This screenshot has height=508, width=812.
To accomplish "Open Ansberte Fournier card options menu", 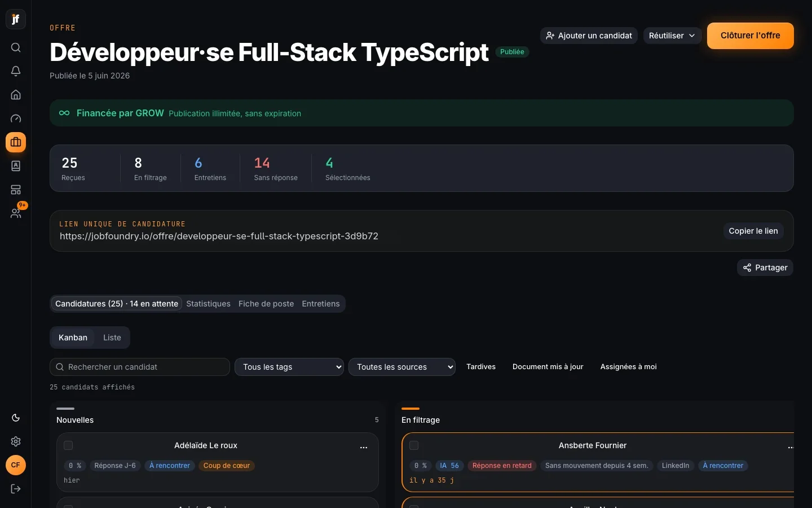I will (x=791, y=447).
